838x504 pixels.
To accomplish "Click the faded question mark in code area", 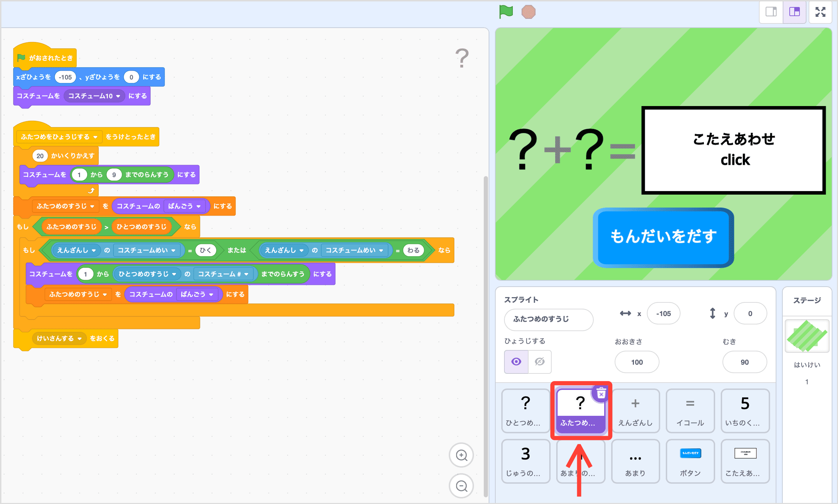I will tap(463, 58).
